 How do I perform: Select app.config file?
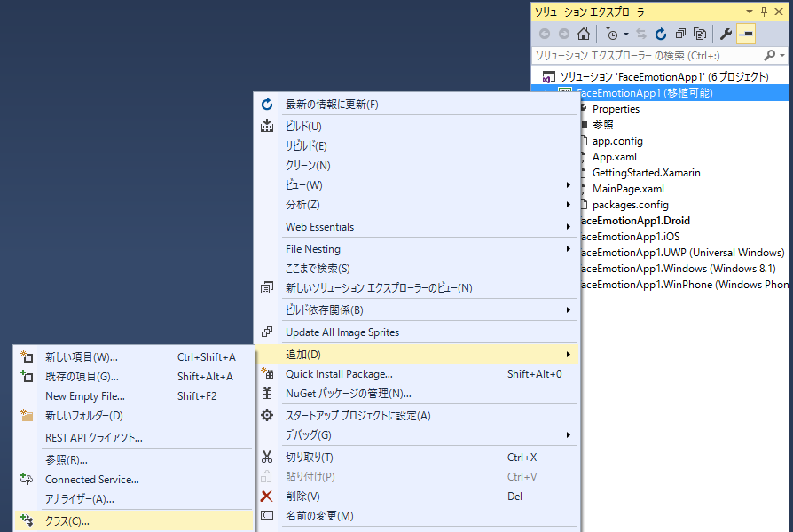coord(617,141)
